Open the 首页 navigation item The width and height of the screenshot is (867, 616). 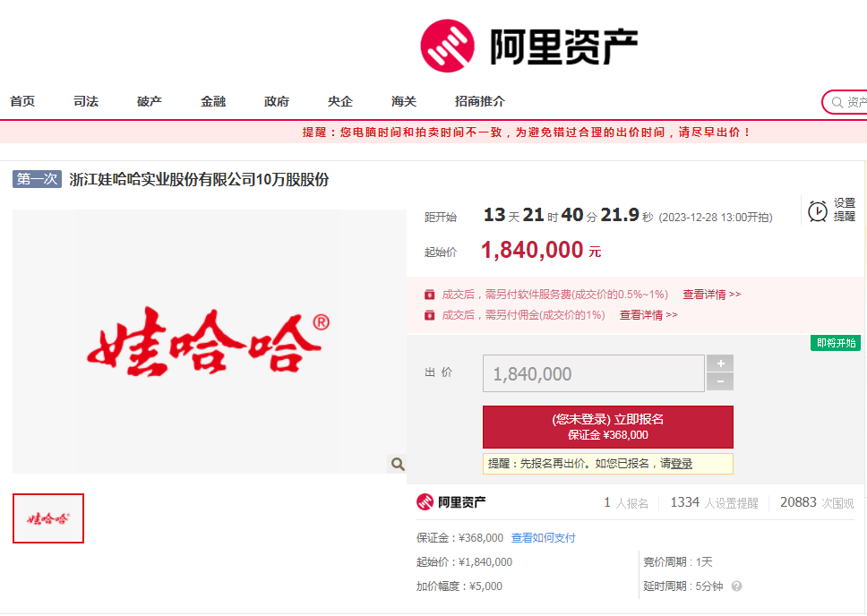pos(22,102)
